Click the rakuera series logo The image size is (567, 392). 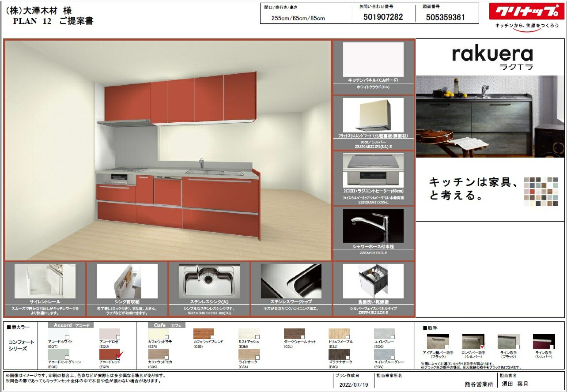(x=492, y=57)
